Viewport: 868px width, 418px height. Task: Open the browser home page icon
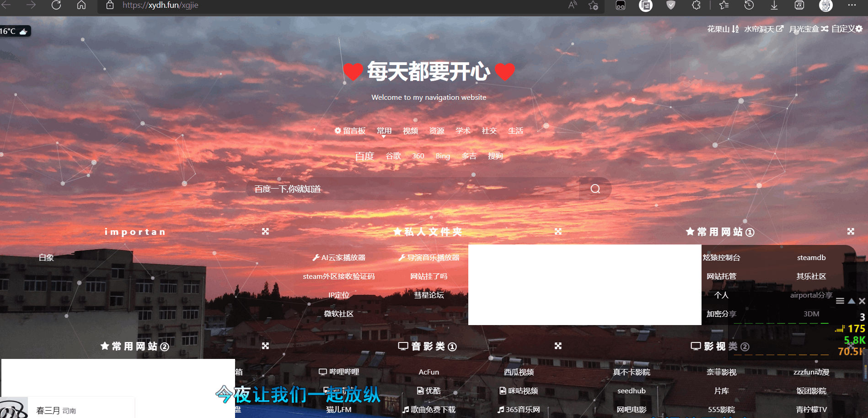pyautogui.click(x=81, y=5)
